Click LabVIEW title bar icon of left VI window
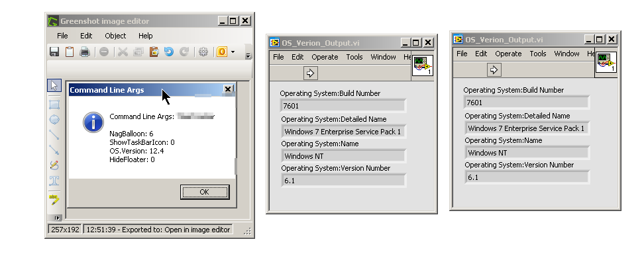Screen dimensions: 644x262 point(275,42)
